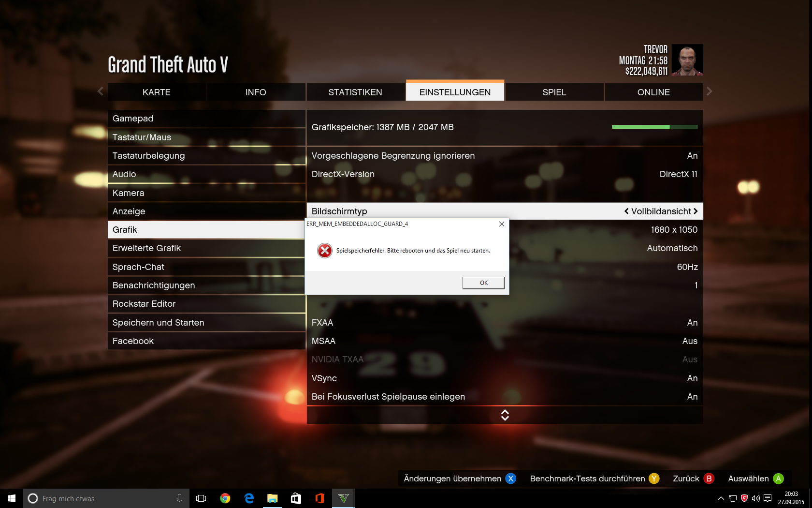Image resolution: width=812 pixels, height=508 pixels.
Task: Click the microphone icon in the search box
Action: (179, 498)
